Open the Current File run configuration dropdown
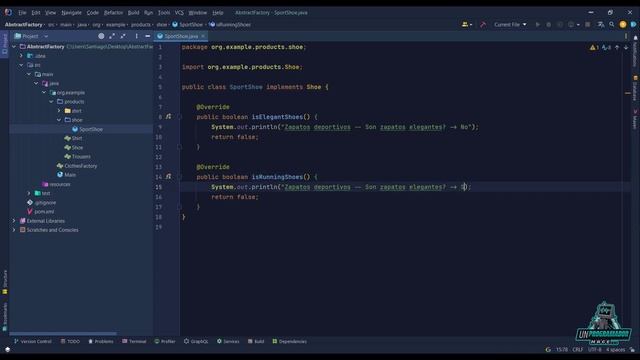 coord(510,24)
